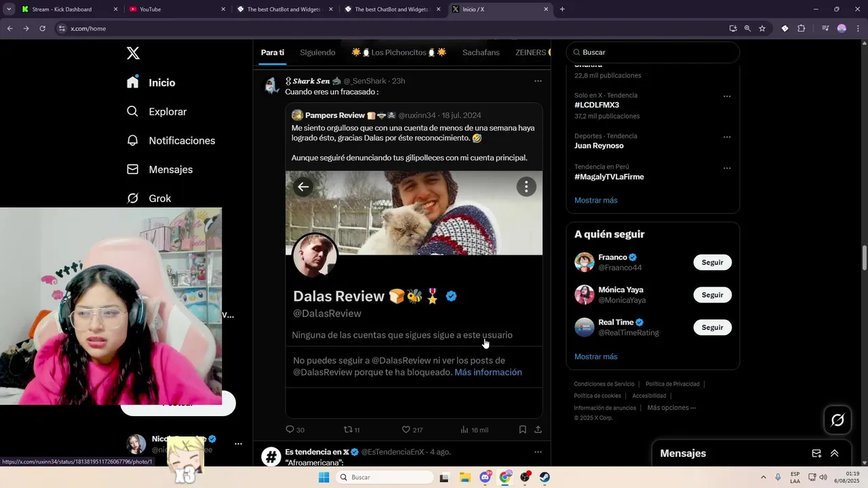The image size is (868, 488).
Task: Open more options on Shark Sen post
Action: (538, 81)
